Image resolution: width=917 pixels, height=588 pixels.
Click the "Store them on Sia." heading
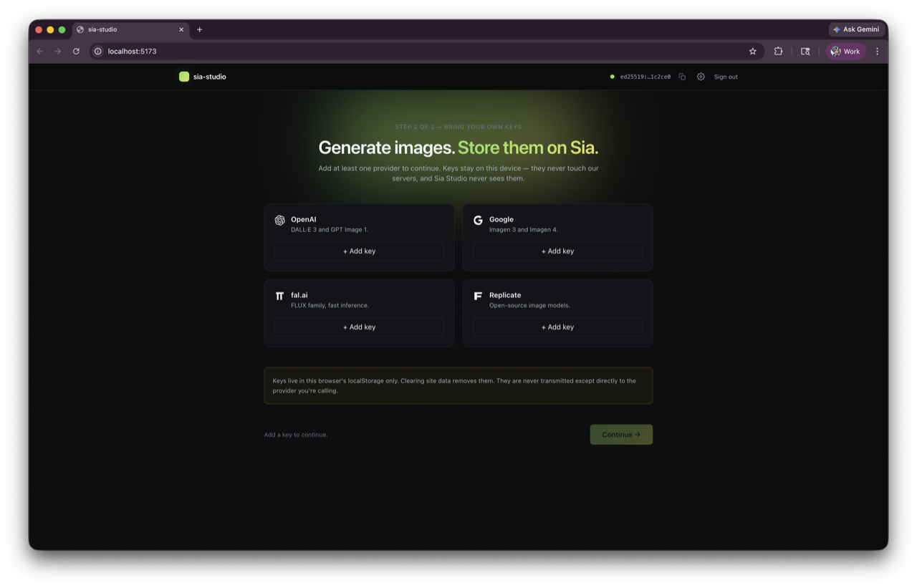click(x=528, y=148)
